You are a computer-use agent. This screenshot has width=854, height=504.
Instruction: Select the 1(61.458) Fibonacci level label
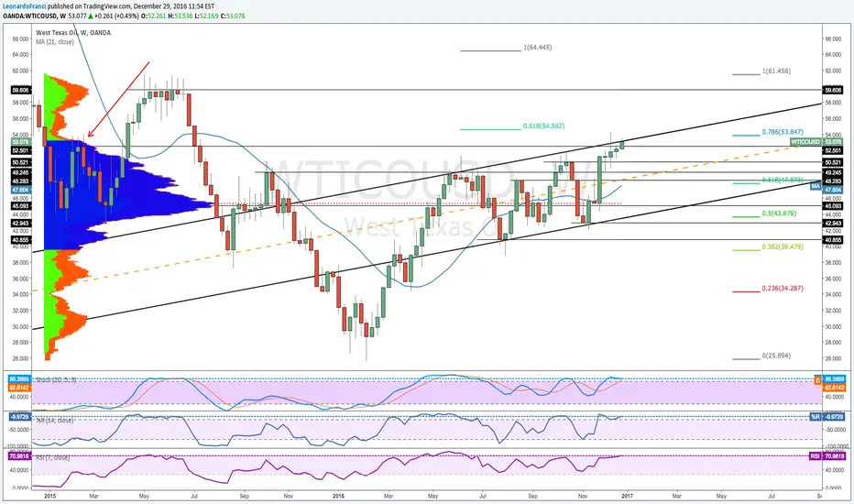(776, 71)
